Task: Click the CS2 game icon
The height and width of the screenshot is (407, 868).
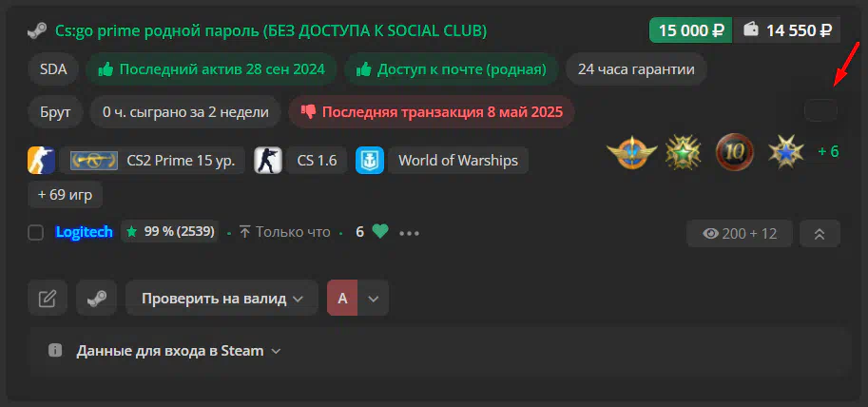Action: (41, 161)
